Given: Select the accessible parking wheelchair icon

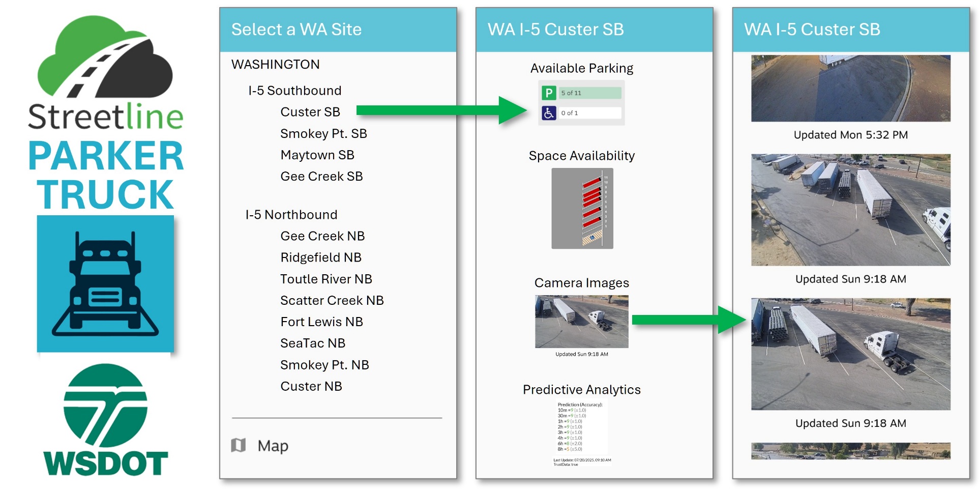Looking at the screenshot, I should [x=548, y=113].
